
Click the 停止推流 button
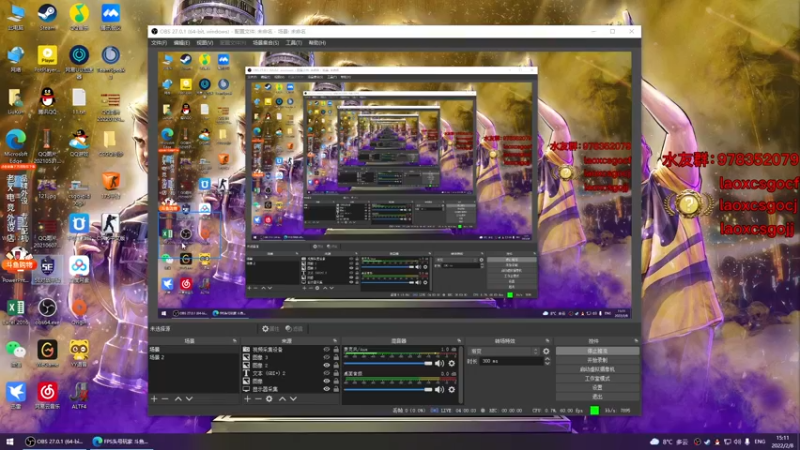(x=597, y=351)
